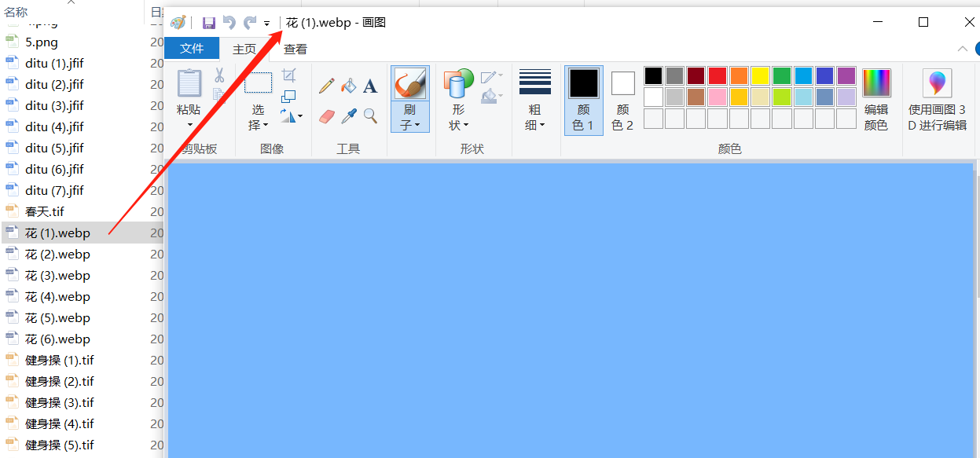Select 5.png in the file list
The image size is (980, 458).
(x=42, y=42)
